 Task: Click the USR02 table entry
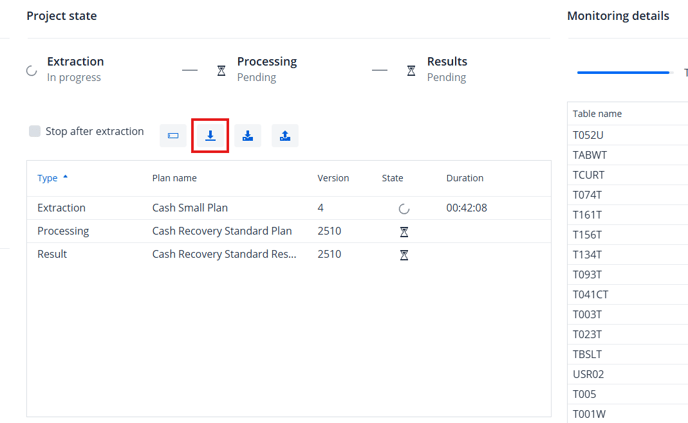(588, 374)
